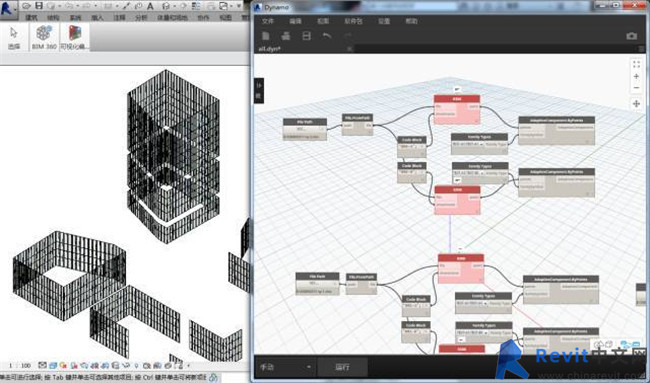Undo the last action in Dynamo
This screenshot has width=650, height=383.
coord(327,36)
